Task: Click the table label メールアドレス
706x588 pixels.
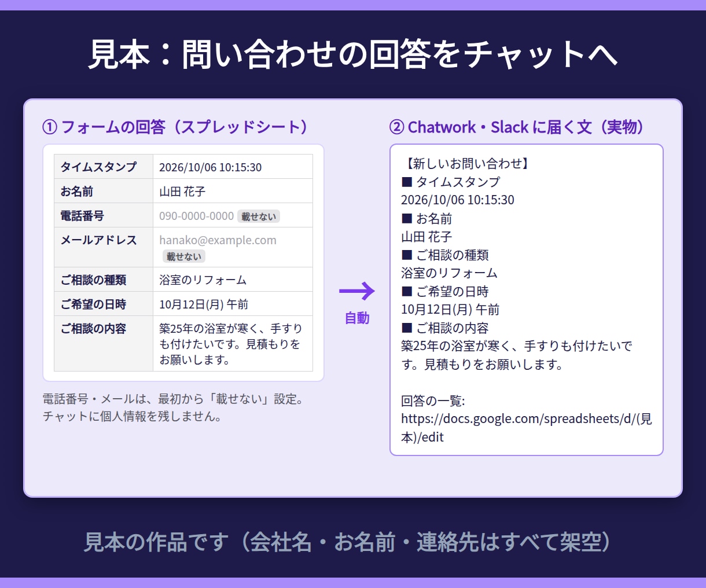Action: (x=98, y=240)
